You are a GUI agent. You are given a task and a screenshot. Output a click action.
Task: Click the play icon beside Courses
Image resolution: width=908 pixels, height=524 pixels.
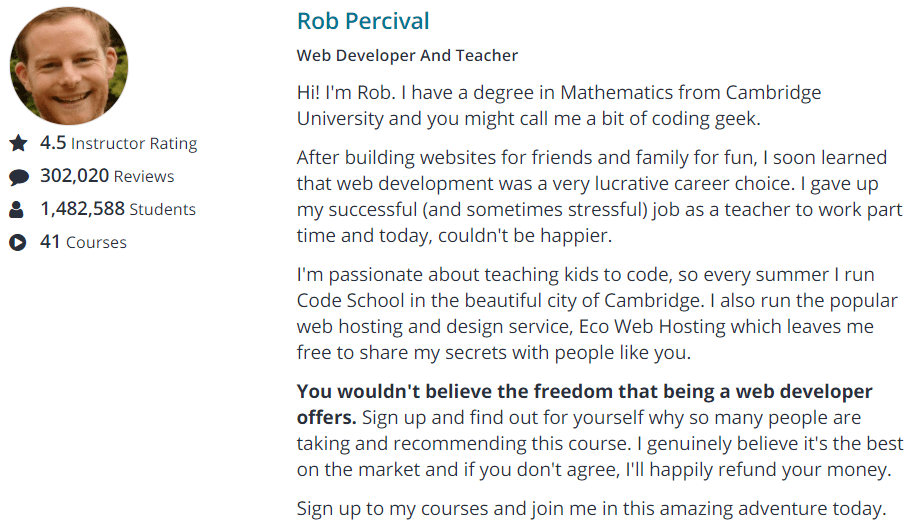click(x=18, y=242)
